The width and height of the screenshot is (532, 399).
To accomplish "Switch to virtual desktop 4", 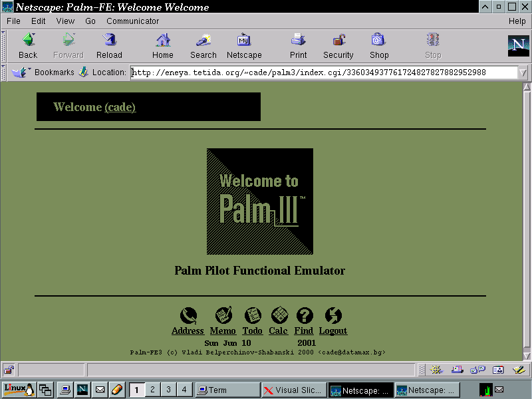I will pos(185,390).
